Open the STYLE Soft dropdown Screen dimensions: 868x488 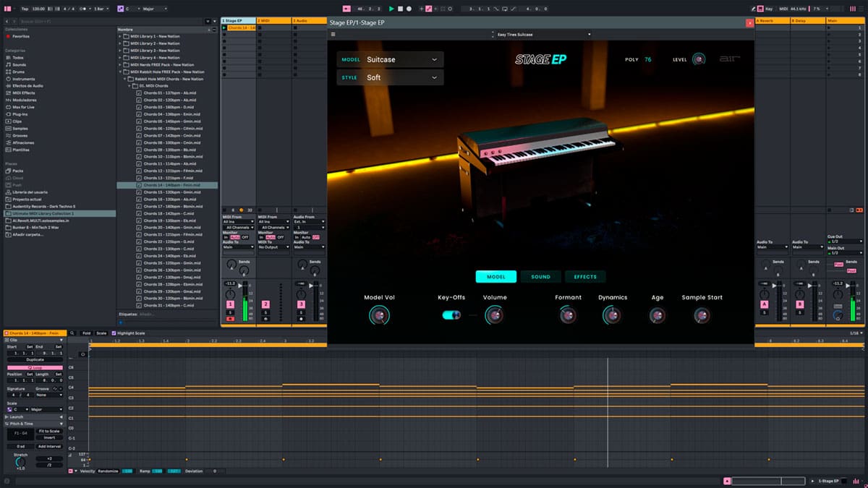390,77
